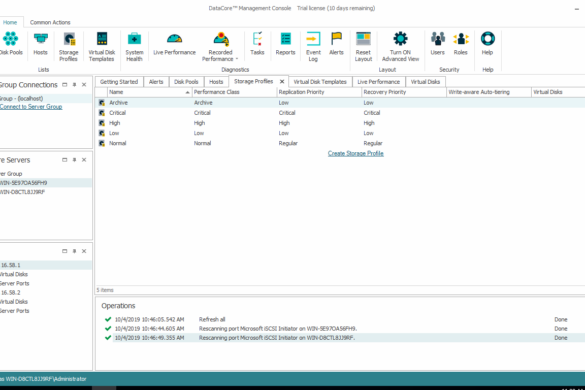Pin the Group Connections panel
Viewport: 585px width, 390px height.
coord(74,85)
